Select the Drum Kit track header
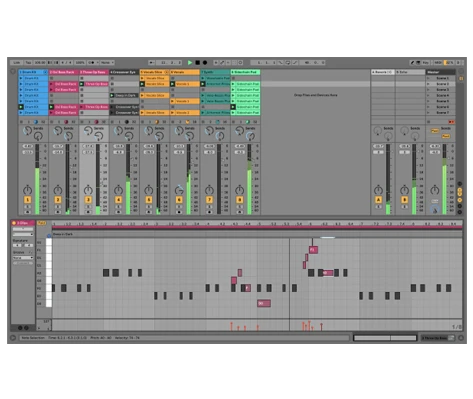 (33, 72)
